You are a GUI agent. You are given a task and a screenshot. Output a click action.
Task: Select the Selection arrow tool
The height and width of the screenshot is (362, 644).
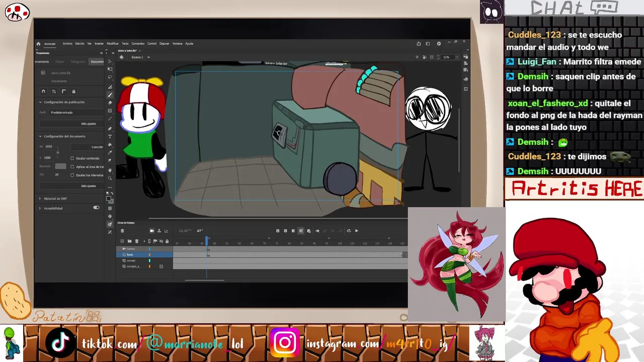[x=110, y=61]
